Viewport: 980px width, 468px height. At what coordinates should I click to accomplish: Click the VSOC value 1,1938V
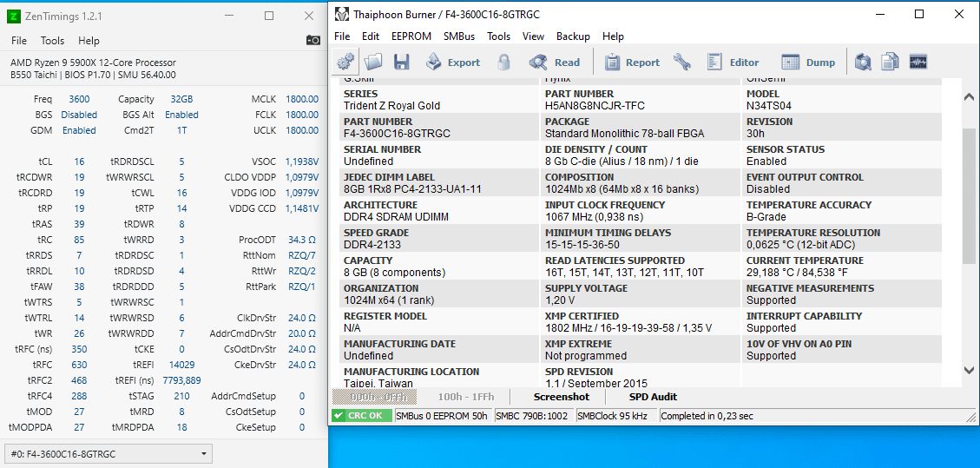(x=302, y=161)
